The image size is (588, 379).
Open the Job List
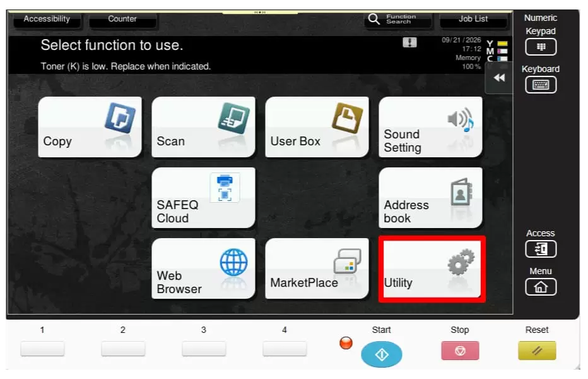[473, 19]
